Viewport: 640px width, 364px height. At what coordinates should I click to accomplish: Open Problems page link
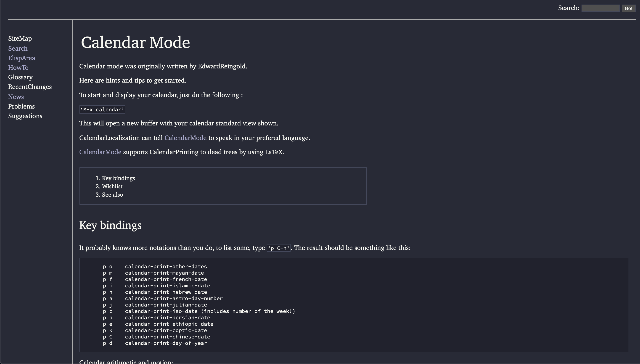pyautogui.click(x=21, y=106)
